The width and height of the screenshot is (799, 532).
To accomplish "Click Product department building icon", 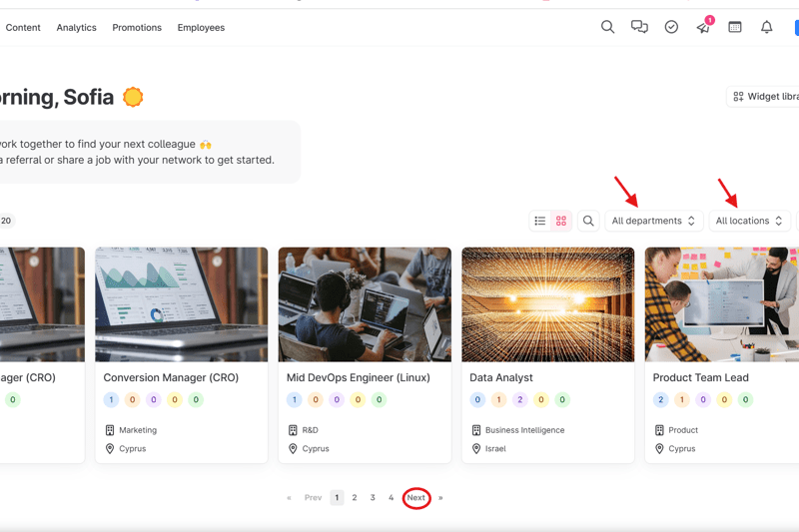I will pos(659,430).
